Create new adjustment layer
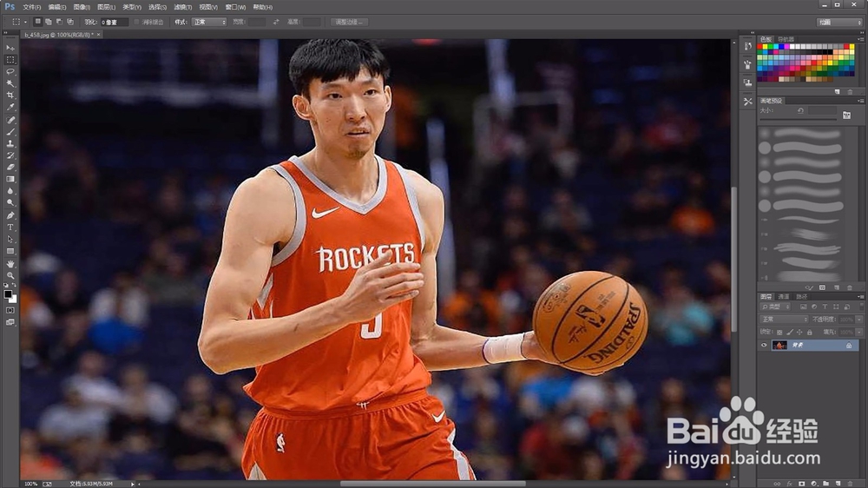This screenshot has width=868, height=488. 814,484
